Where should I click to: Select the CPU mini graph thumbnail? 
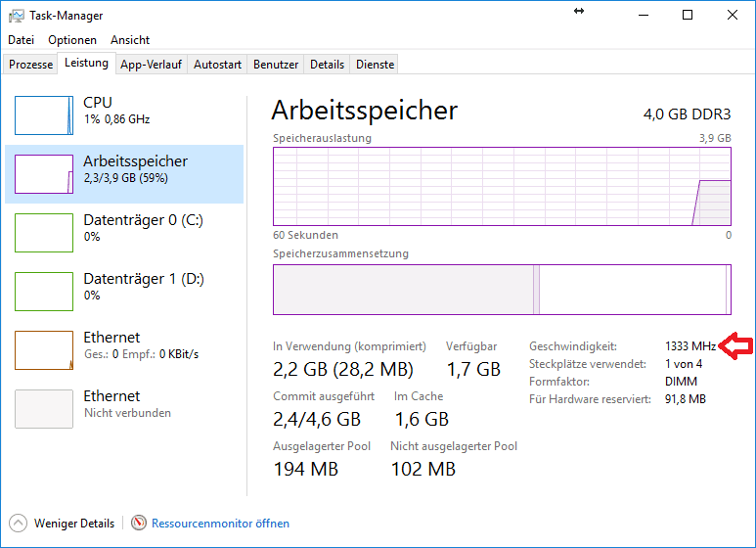44,115
